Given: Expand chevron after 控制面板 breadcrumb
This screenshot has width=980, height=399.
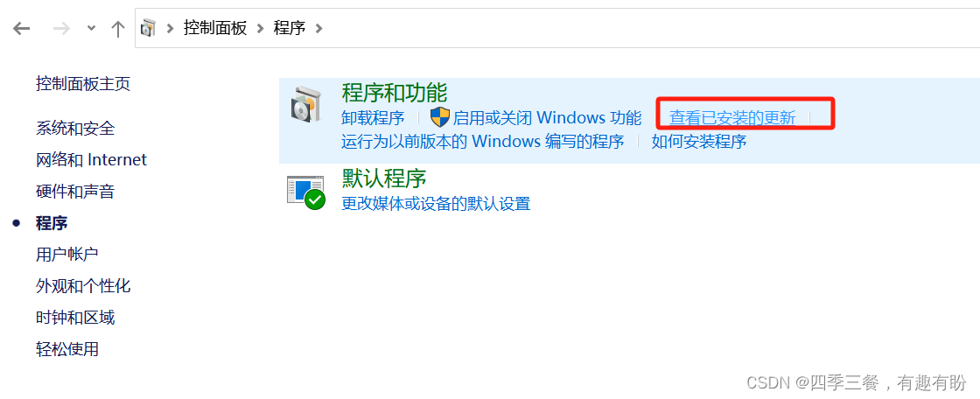Looking at the screenshot, I should [260, 28].
